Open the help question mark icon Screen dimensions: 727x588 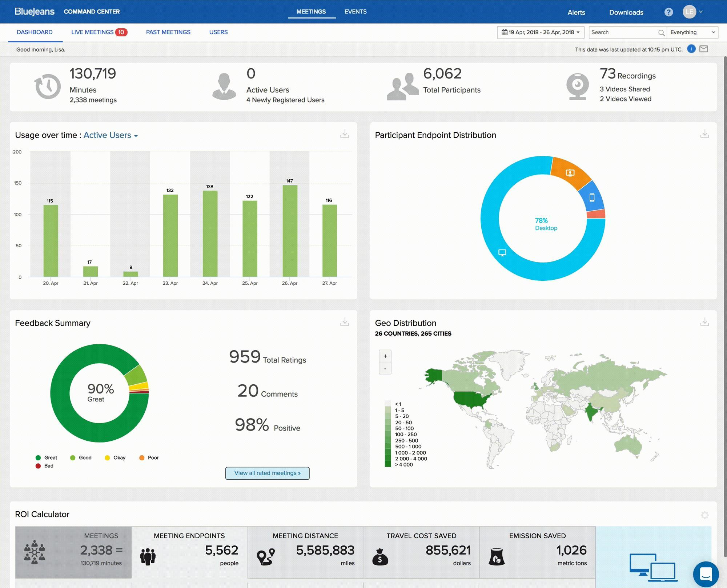[668, 12]
